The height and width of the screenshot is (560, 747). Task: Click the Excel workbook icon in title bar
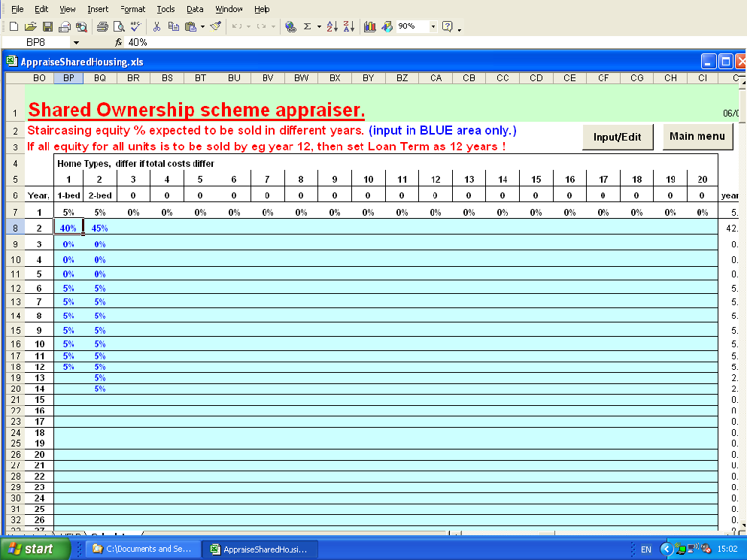coord(12,62)
